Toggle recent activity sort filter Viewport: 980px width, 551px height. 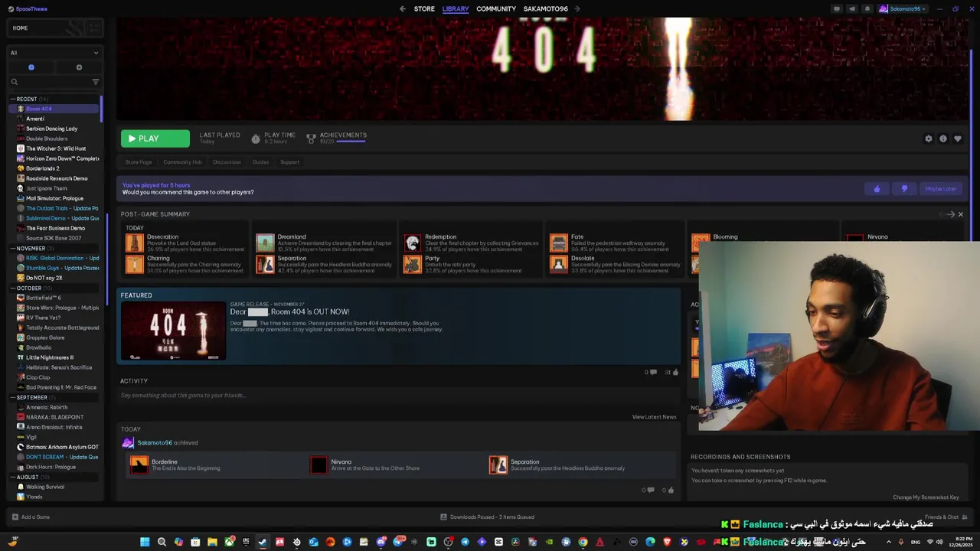tap(31, 67)
